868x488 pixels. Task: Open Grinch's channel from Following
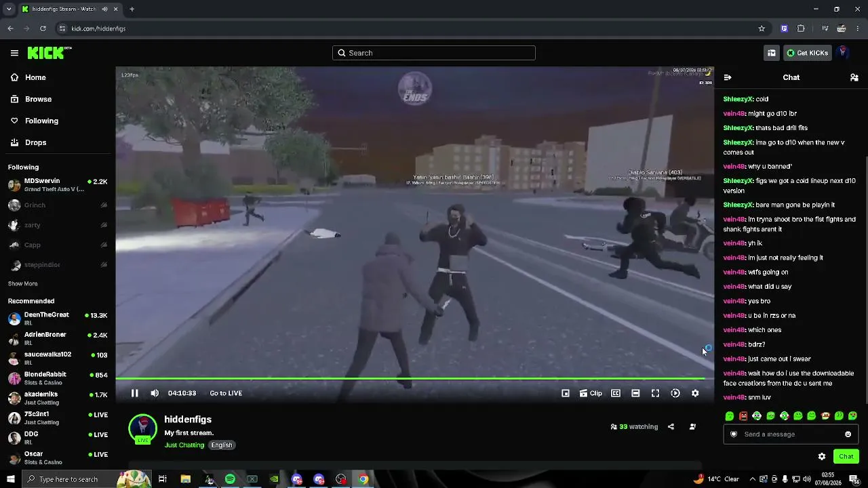pyautogui.click(x=58, y=205)
